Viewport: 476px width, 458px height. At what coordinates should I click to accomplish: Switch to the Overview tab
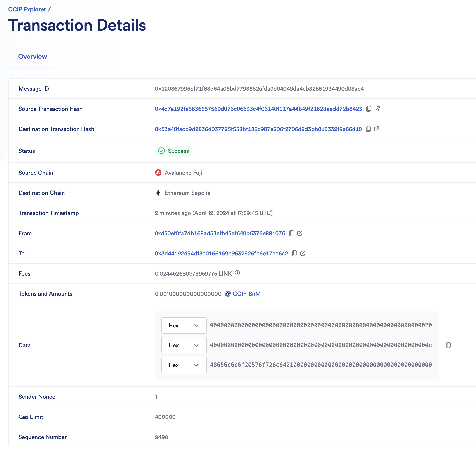(x=32, y=56)
